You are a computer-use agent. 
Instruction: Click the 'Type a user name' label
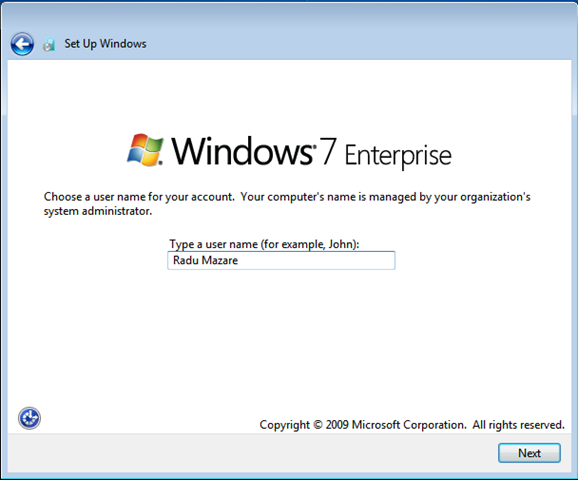264,244
